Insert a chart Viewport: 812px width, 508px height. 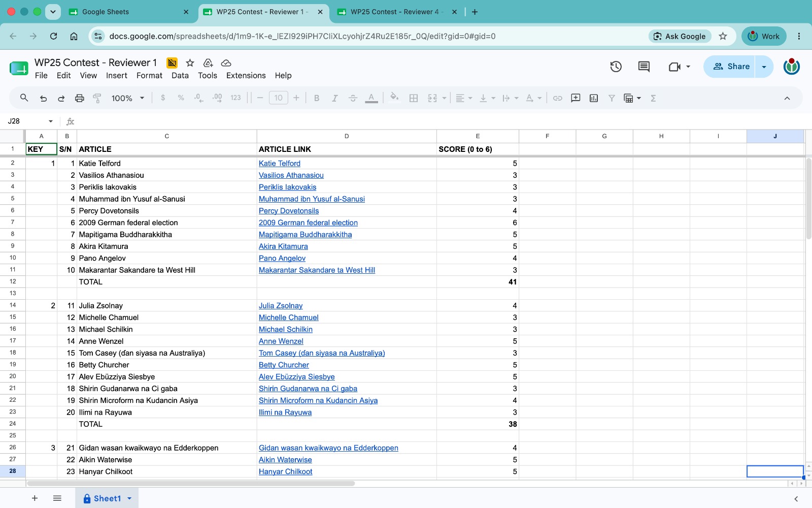tap(594, 98)
